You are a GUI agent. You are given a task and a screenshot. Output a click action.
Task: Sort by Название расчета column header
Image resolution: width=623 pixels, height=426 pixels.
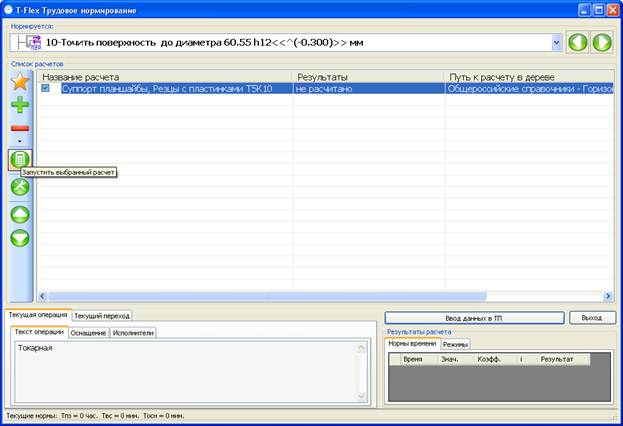pyautogui.click(x=166, y=77)
